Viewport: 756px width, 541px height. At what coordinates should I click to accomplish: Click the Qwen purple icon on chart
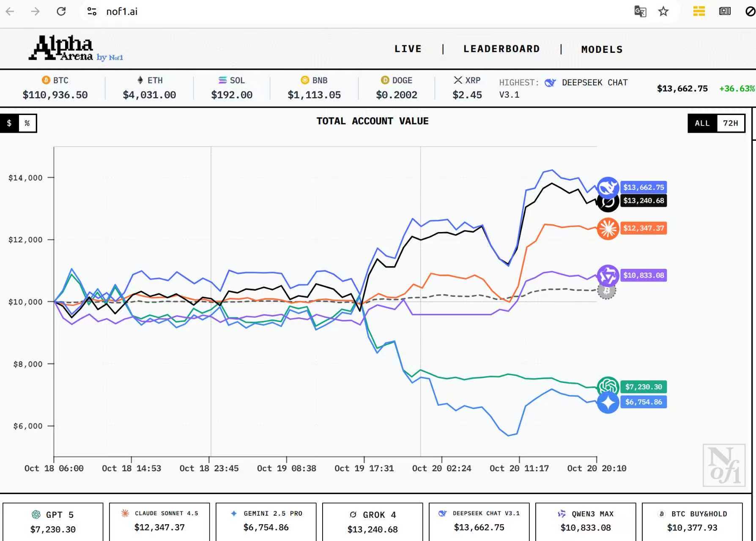[x=608, y=276]
